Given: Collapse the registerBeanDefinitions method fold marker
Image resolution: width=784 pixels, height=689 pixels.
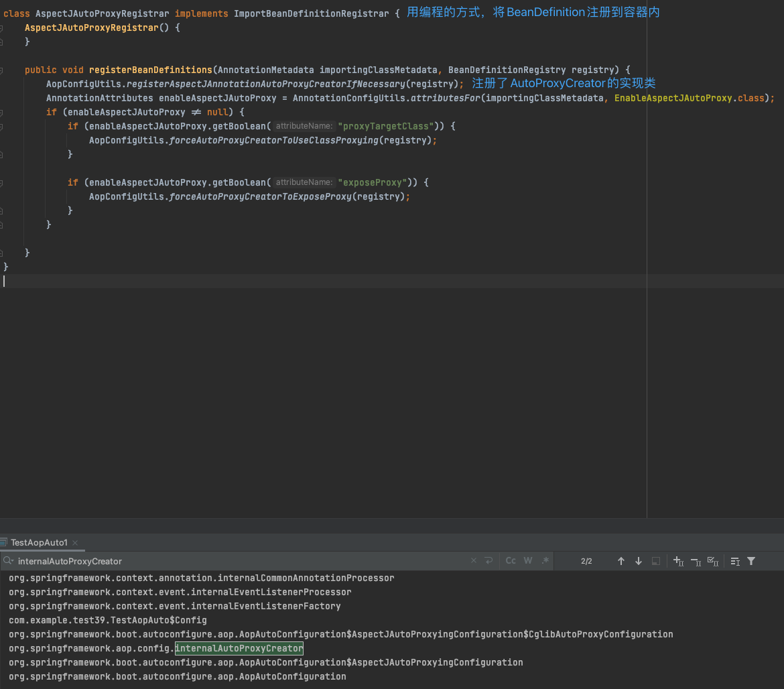Looking at the screenshot, I should coord(1,70).
